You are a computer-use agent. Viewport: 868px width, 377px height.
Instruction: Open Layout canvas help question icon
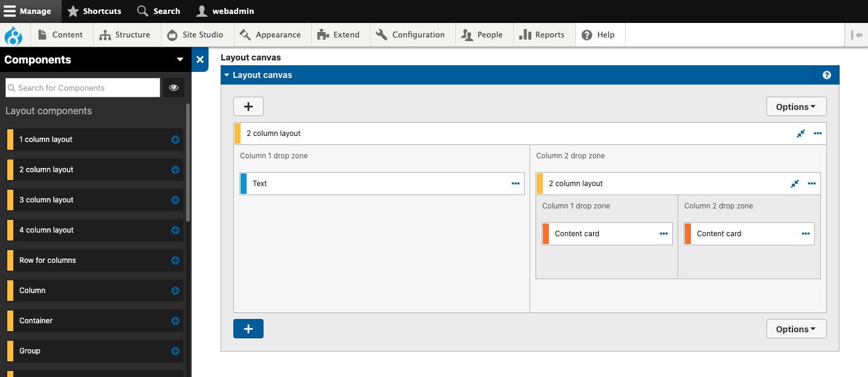(x=827, y=76)
